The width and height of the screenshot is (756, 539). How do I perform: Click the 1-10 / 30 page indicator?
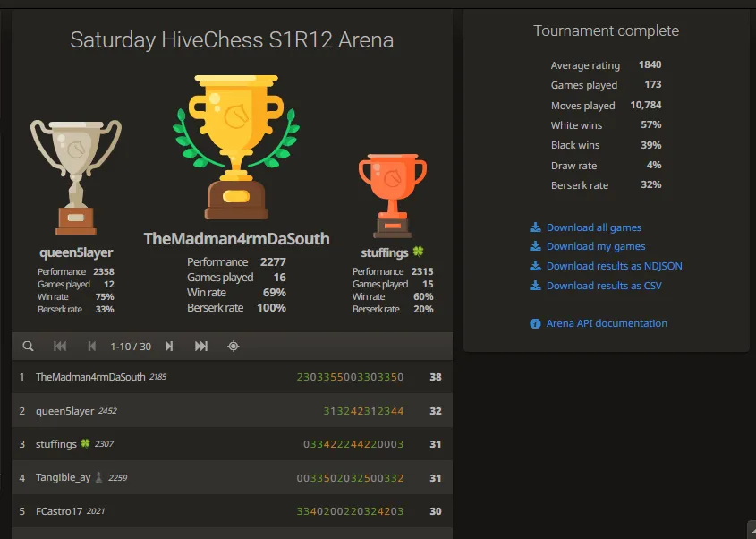[131, 346]
